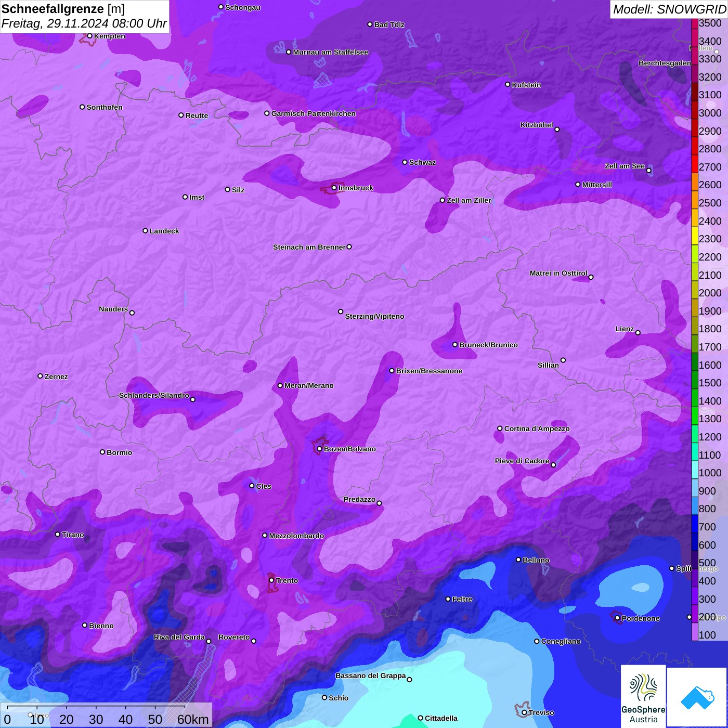Click the 'Berchtesgaden' label
Viewport: 728px width, 728px height.
point(665,63)
